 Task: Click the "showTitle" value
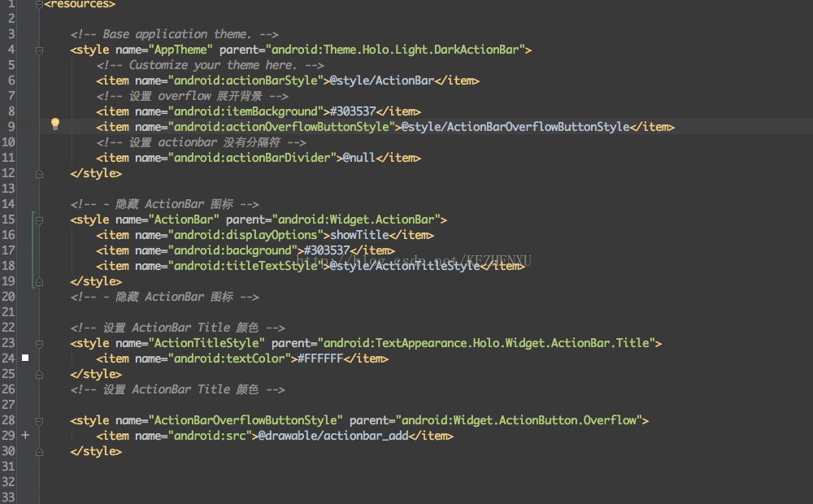(359, 235)
